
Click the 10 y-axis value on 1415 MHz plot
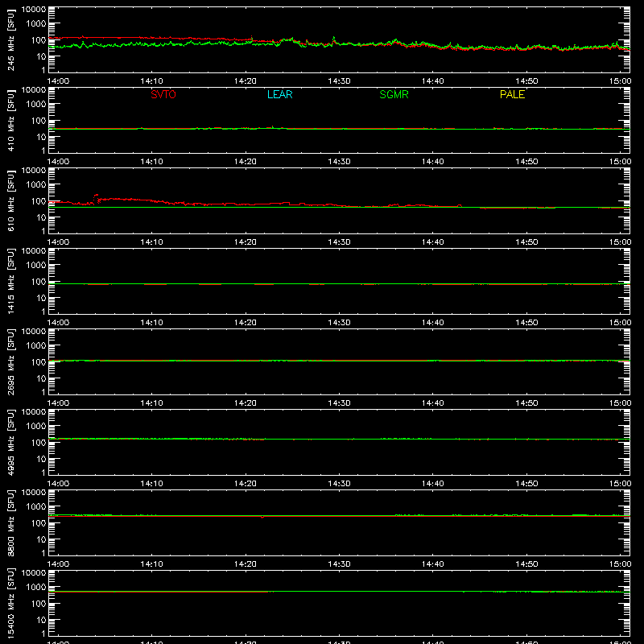pos(41,298)
